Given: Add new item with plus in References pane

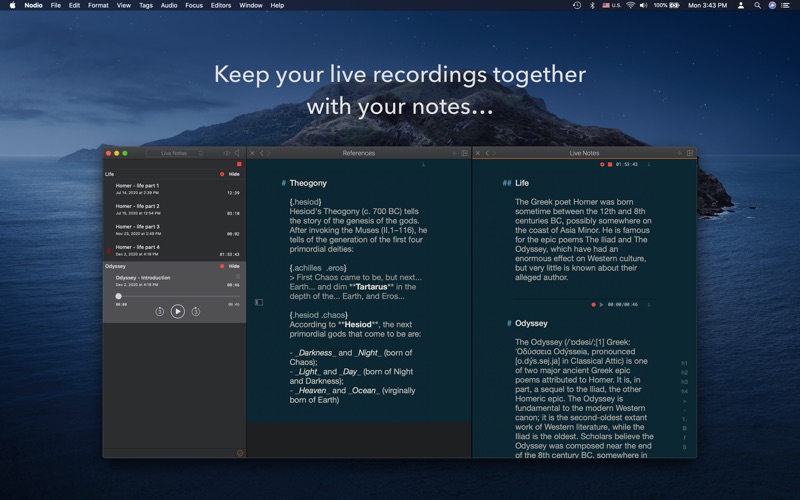Looking at the screenshot, I should click(x=454, y=153).
